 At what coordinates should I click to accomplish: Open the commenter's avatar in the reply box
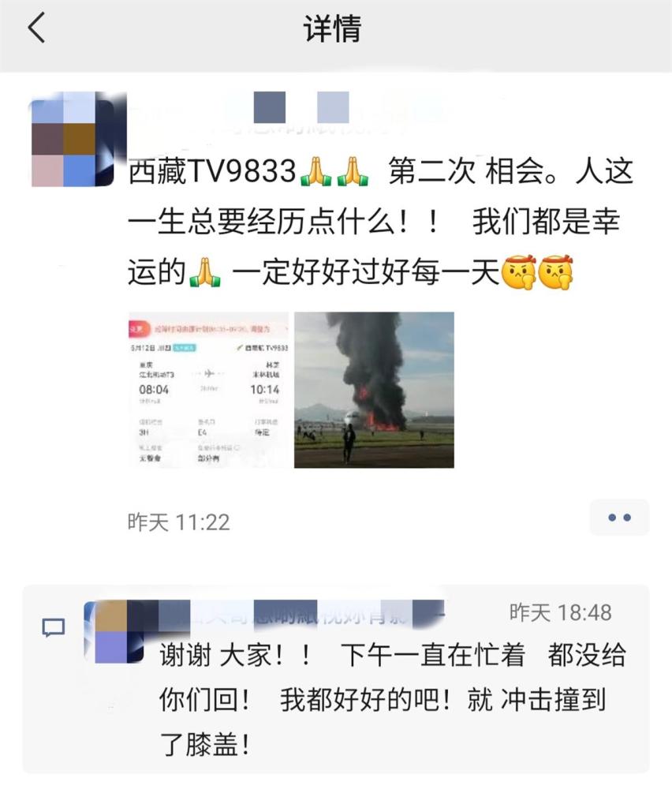coord(114,631)
